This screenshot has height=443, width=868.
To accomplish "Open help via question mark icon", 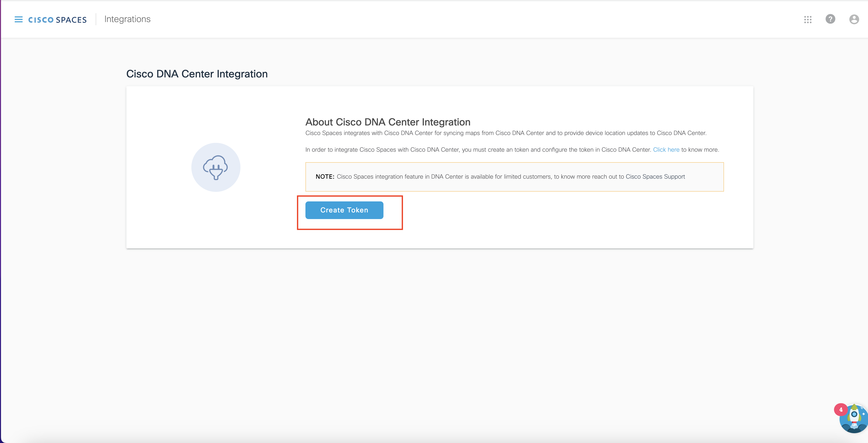I will point(830,19).
